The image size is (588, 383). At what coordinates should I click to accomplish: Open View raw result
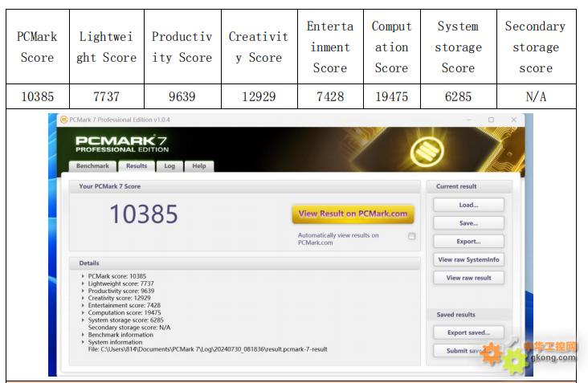coord(468,278)
